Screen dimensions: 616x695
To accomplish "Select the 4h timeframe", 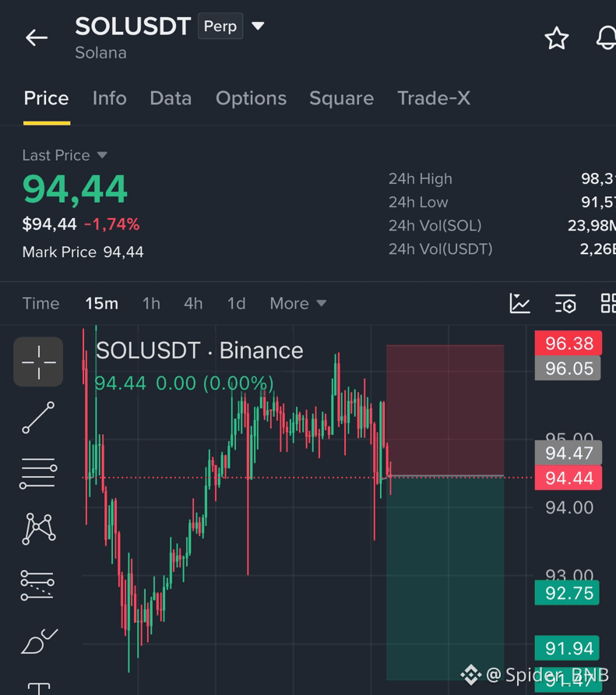I will pos(193,304).
